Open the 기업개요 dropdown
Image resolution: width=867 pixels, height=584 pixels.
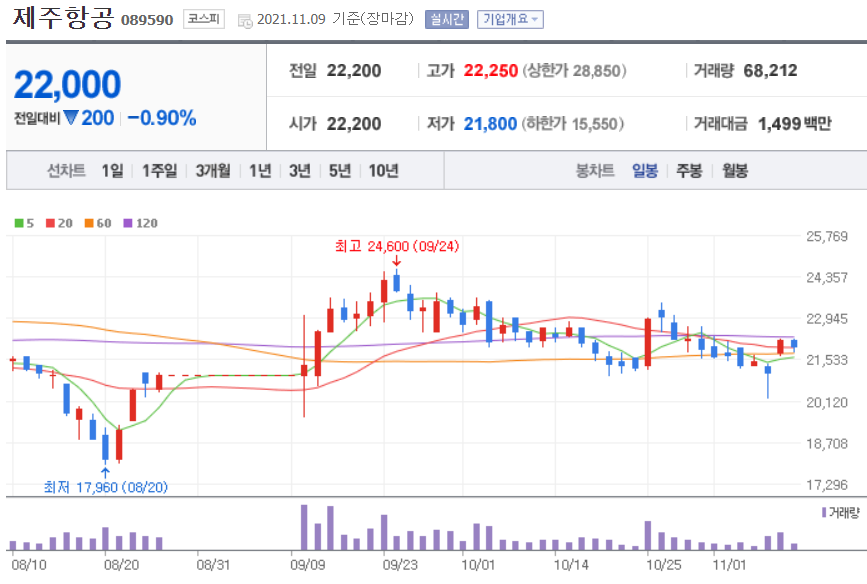point(510,19)
